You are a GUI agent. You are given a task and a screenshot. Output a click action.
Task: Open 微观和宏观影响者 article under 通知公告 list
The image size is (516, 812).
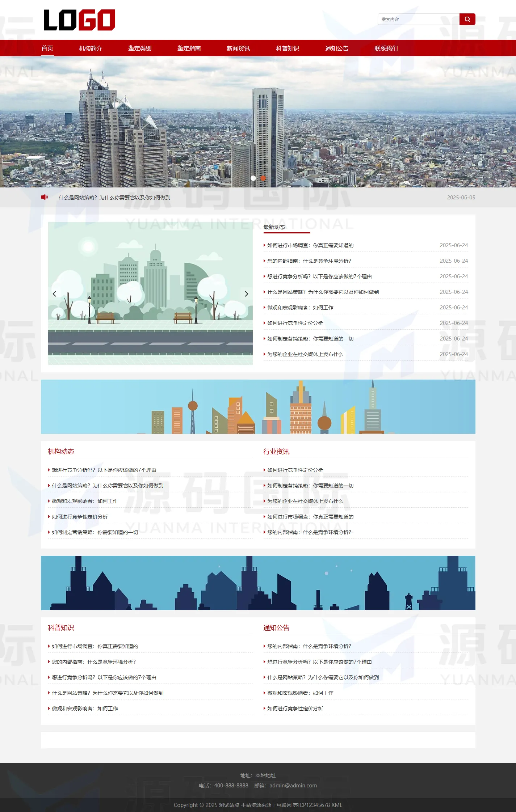click(300, 693)
